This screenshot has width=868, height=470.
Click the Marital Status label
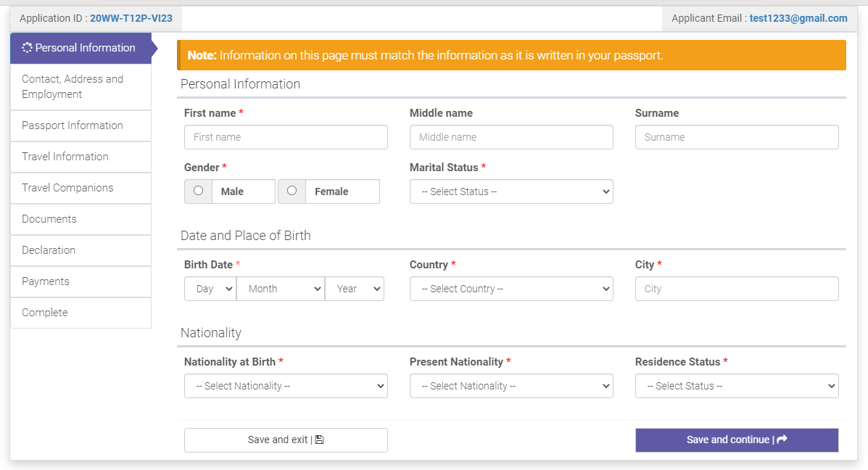click(x=443, y=168)
